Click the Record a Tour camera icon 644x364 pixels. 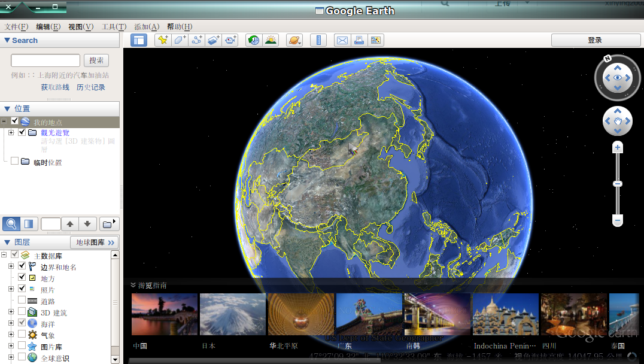tap(230, 40)
